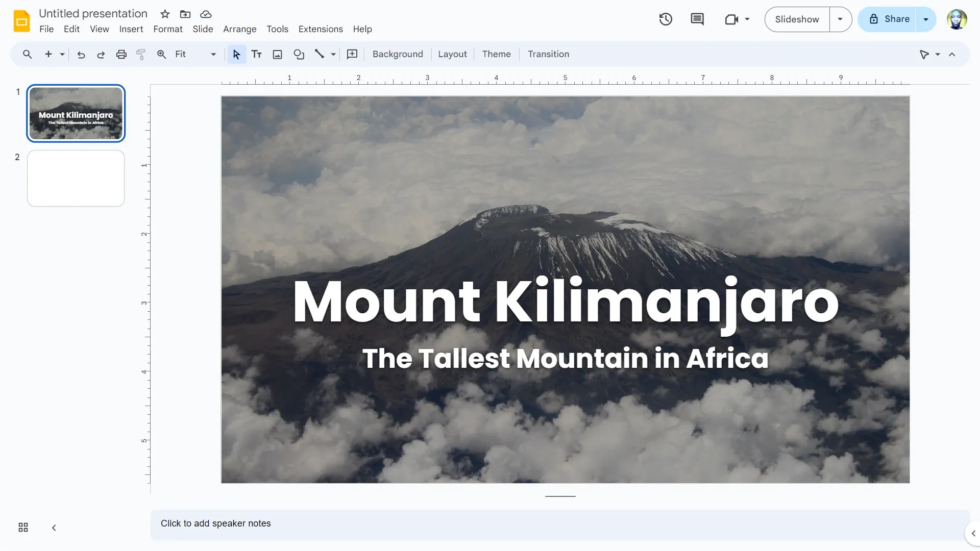Collapse the slide filmstrip panel
This screenshot has width=980, height=551.
click(54, 528)
